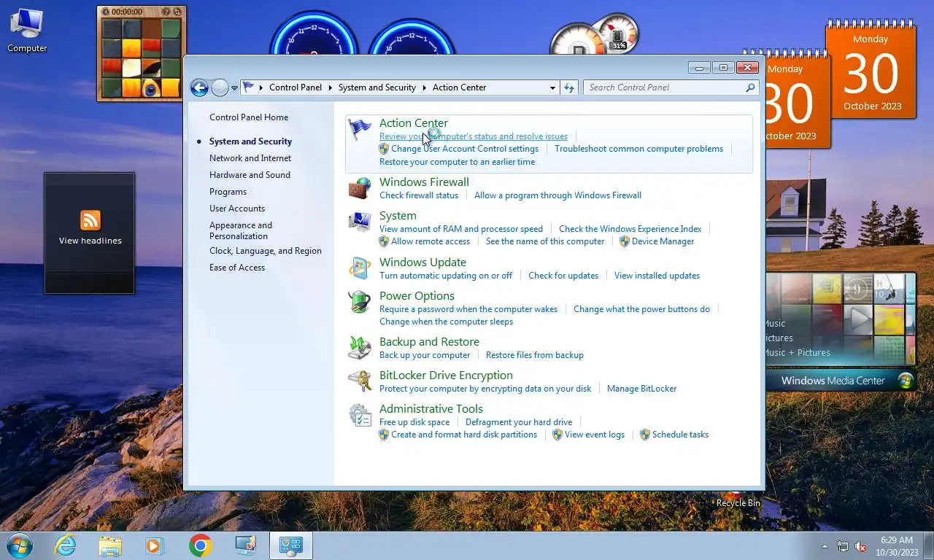
Task: Open the Windows Update icon
Action: click(359, 268)
